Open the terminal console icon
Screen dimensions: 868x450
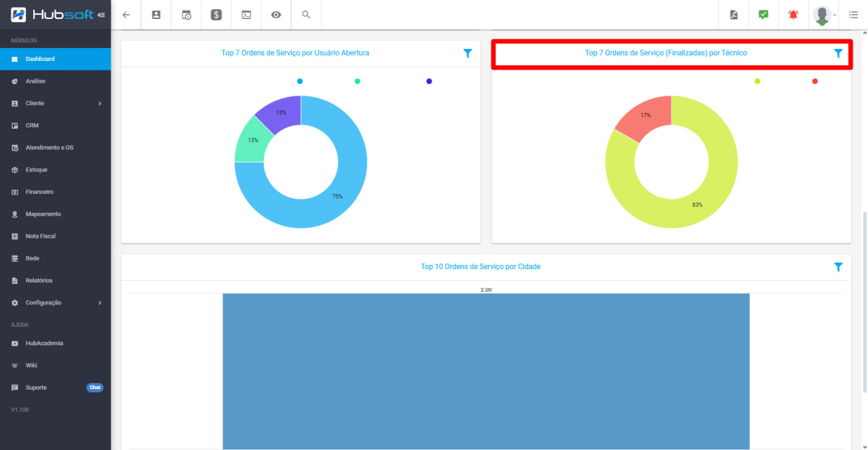(x=246, y=15)
